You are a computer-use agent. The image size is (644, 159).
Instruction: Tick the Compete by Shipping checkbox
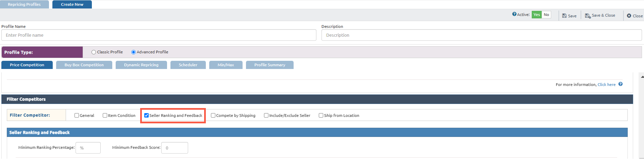tap(213, 116)
